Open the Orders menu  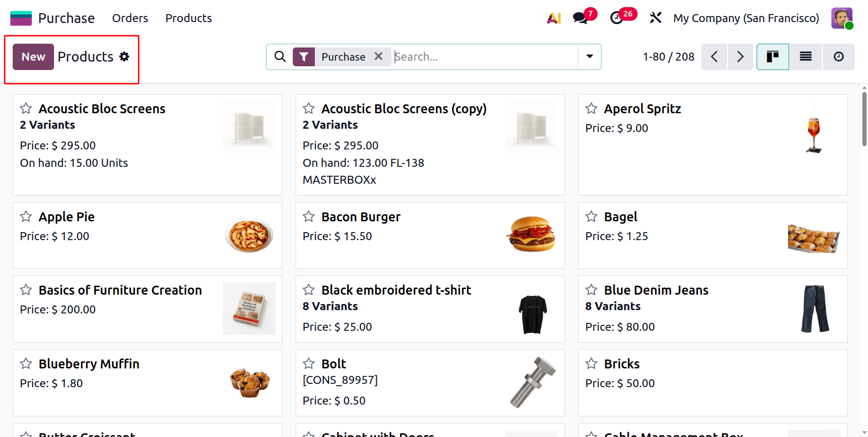[130, 18]
